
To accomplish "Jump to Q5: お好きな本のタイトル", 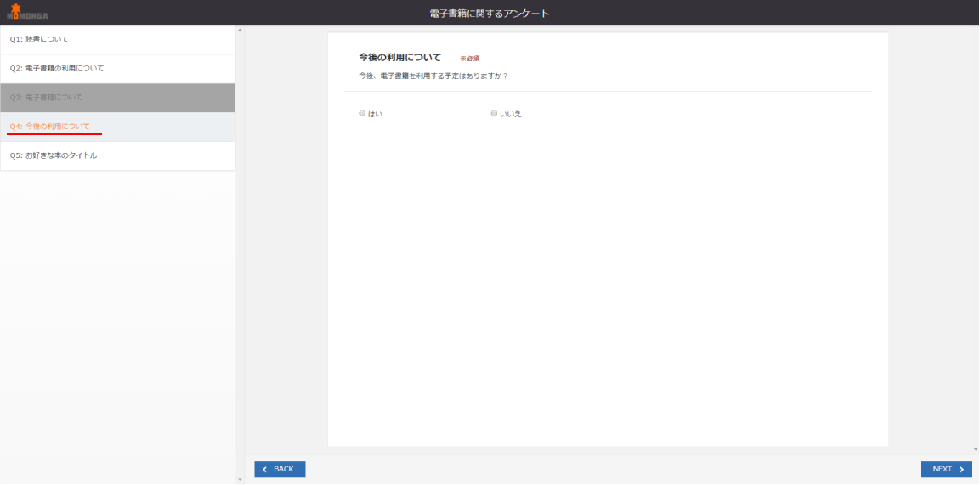I will tap(117, 156).
